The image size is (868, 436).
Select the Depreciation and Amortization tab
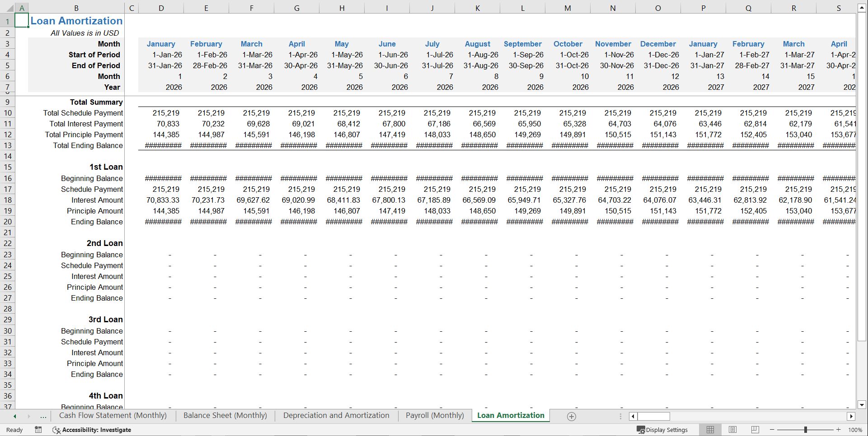[336, 416]
